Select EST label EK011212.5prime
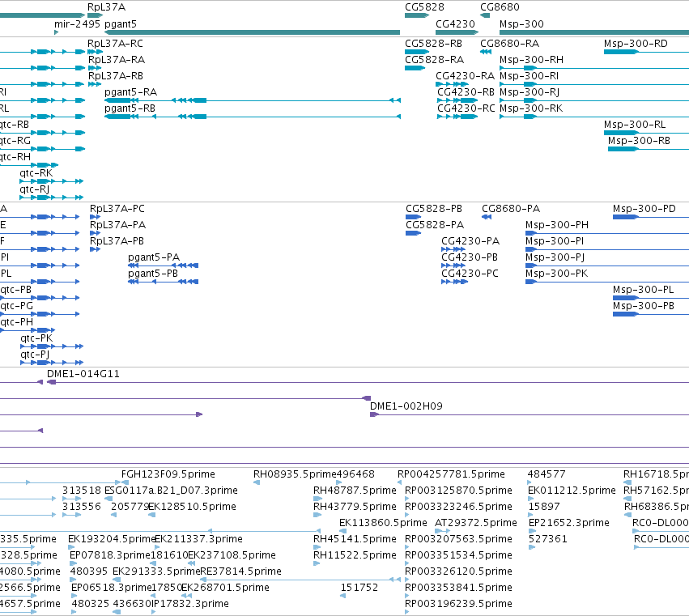The width and height of the screenshot is (689, 616). click(572, 491)
